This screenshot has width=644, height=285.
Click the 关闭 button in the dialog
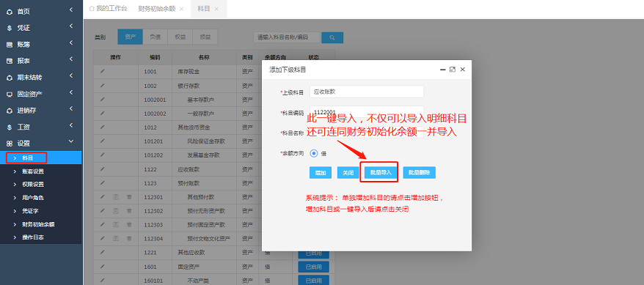pos(348,173)
